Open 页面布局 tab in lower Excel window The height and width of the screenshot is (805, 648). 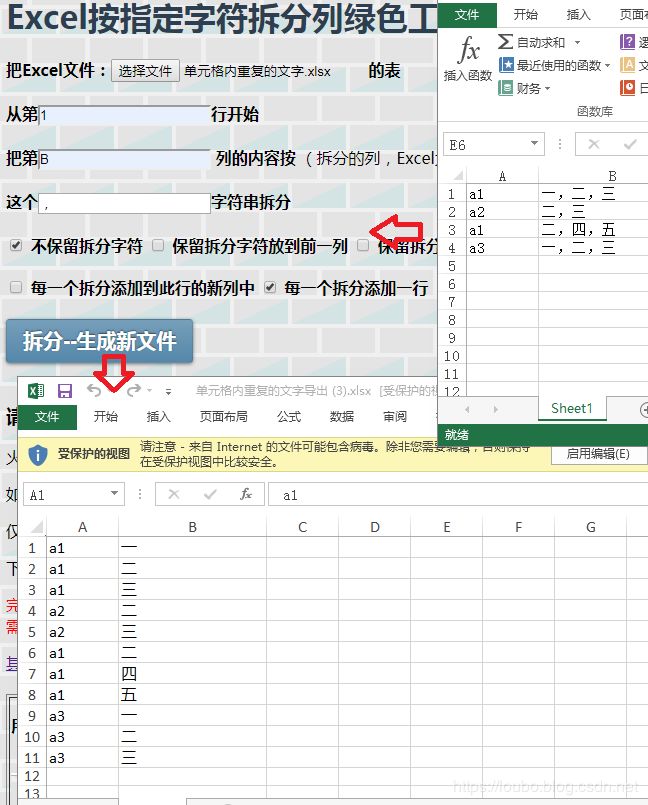(223, 416)
